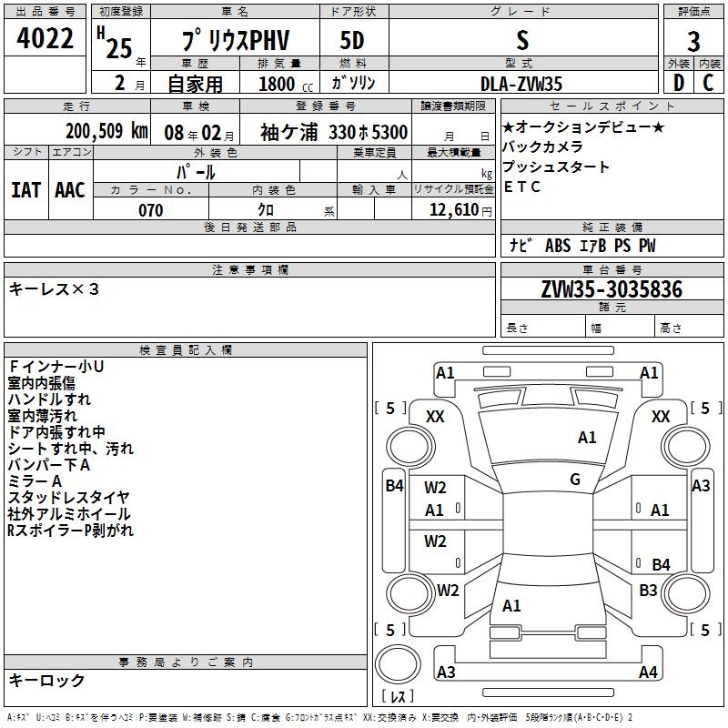Viewport: 728px width, 728px height.
Task: Click プッシュスタート sales point line
Action: pos(556,167)
